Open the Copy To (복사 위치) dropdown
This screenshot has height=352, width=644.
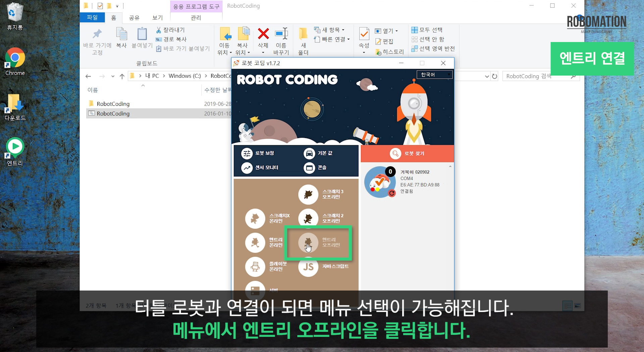243,42
